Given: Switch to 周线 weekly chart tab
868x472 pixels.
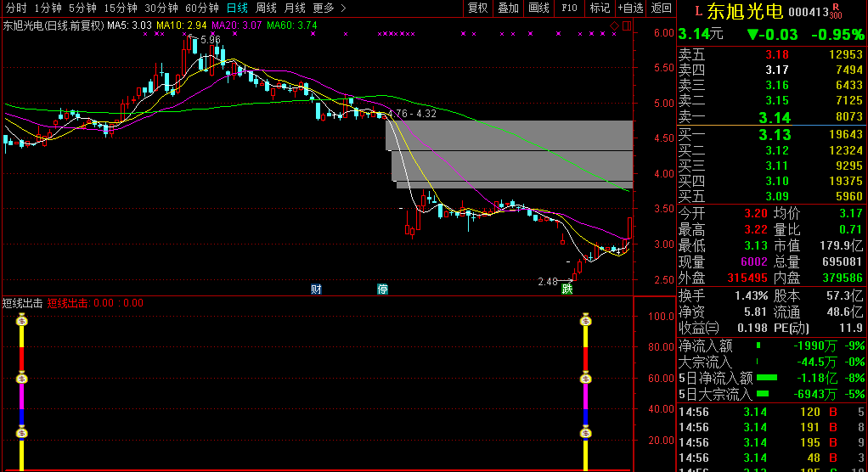Looking at the screenshot, I should [x=266, y=8].
